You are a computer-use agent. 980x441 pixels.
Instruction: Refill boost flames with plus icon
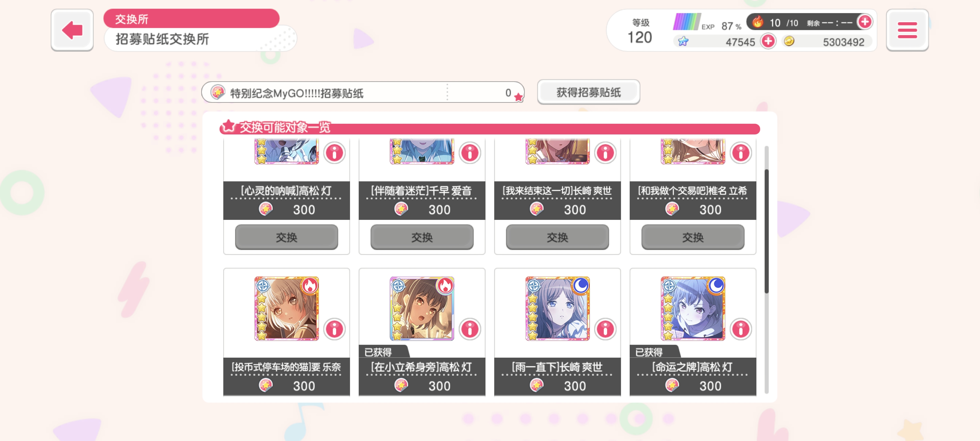pyautogui.click(x=865, y=22)
